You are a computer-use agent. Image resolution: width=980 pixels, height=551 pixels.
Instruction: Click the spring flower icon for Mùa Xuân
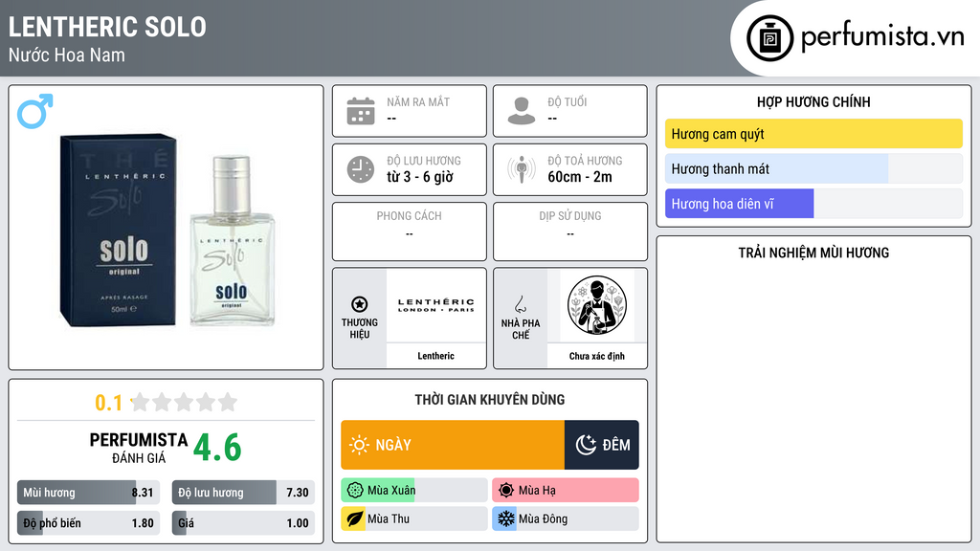pyautogui.click(x=355, y=491)
